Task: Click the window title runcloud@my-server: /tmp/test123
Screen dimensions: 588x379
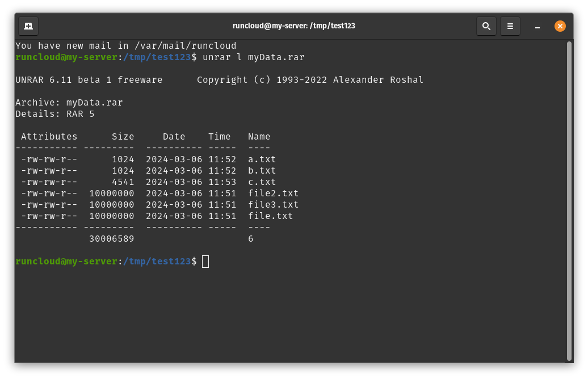Action: pyautogui.click(x=293, y=26)
